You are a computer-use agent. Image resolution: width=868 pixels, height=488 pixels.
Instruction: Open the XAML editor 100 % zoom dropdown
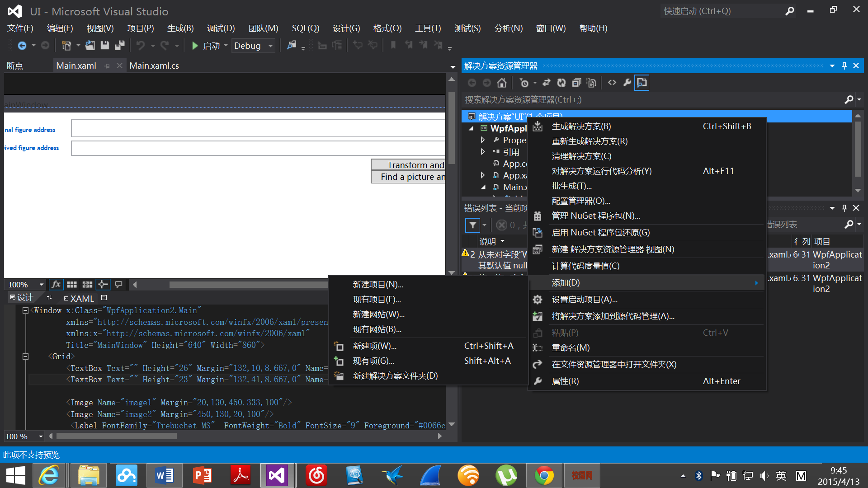coord(41,436)
